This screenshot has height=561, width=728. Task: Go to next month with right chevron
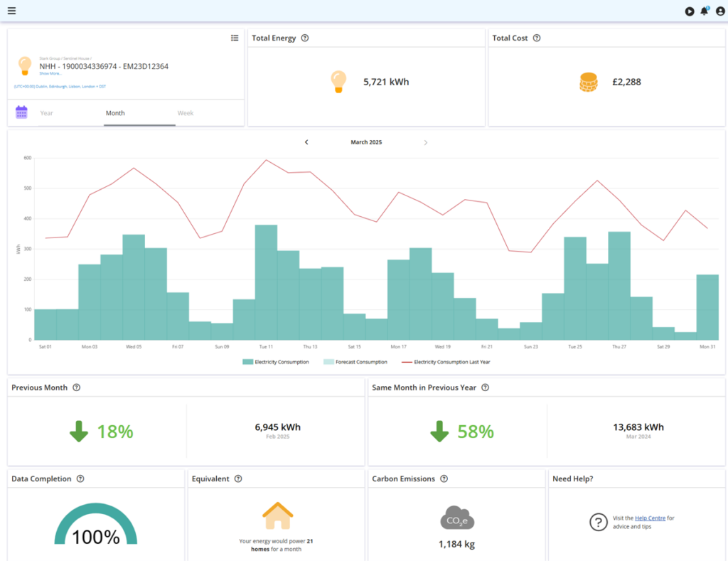click(x=426, y=142)
